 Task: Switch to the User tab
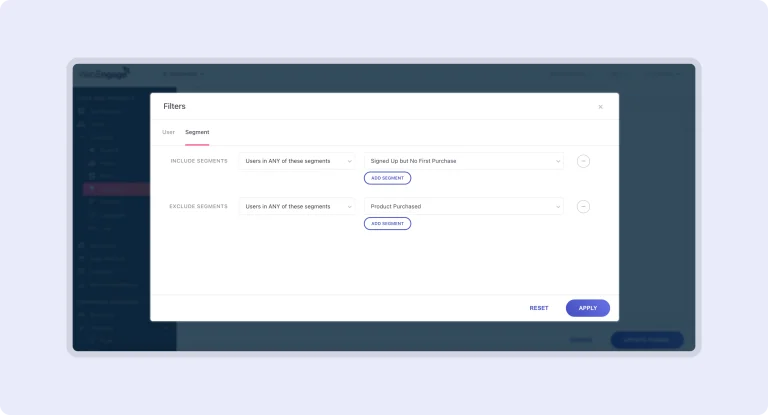pyautogui.click(x=168, y=132)
